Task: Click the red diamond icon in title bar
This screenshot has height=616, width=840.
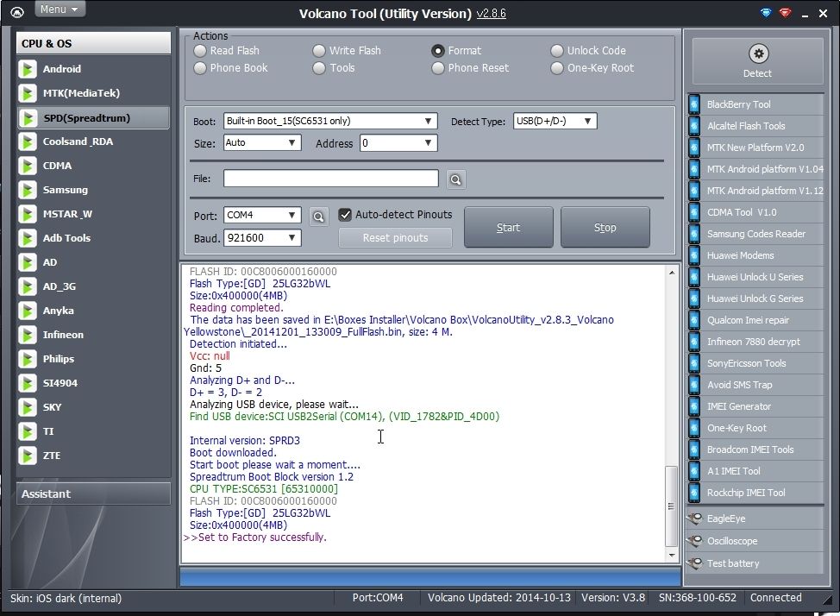Action: tap(786, 12)
